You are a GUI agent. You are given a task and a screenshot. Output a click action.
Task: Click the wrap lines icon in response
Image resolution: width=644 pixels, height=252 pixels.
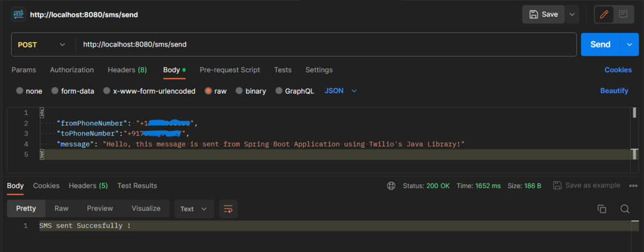click(x=228, y=209)
